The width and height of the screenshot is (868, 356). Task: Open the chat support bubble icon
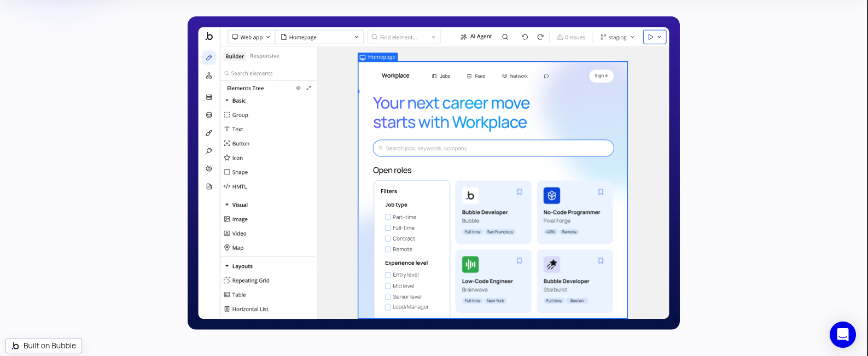click(842, 334)
